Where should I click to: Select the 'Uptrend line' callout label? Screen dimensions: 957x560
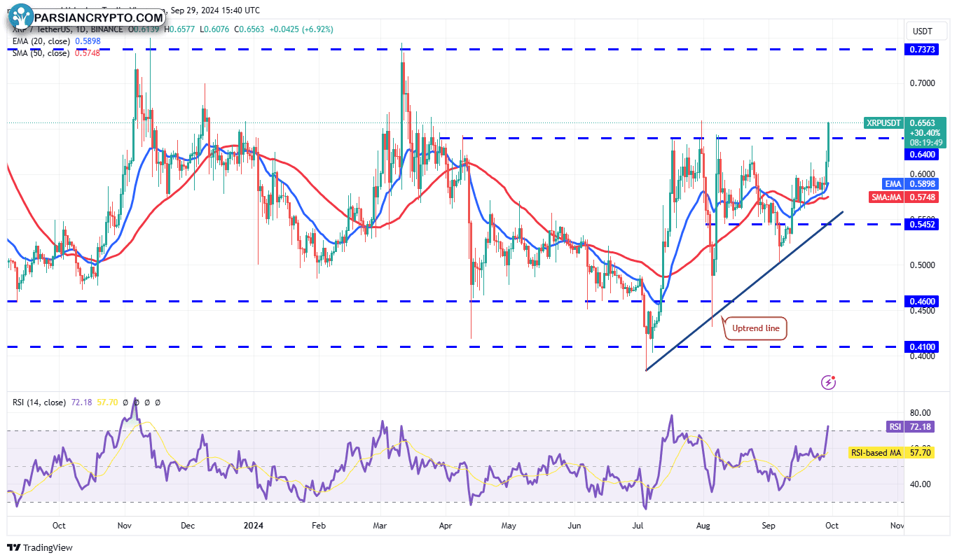(755, 328)
